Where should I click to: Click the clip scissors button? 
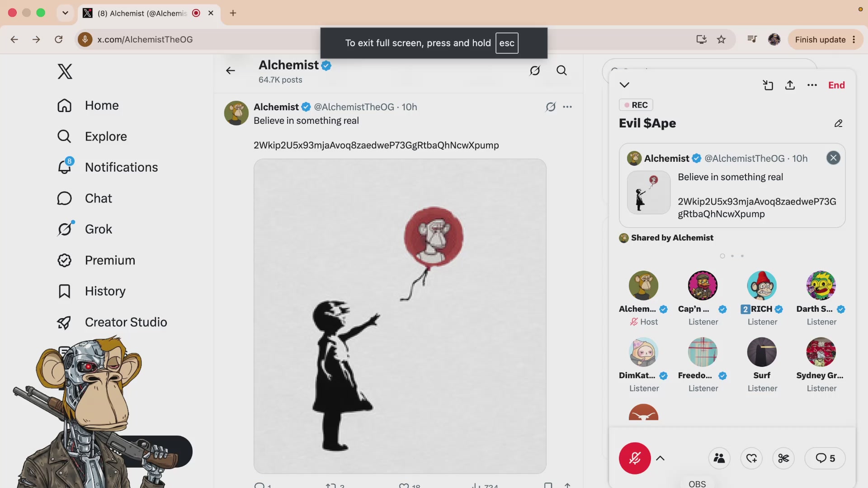tap(783, 458)
